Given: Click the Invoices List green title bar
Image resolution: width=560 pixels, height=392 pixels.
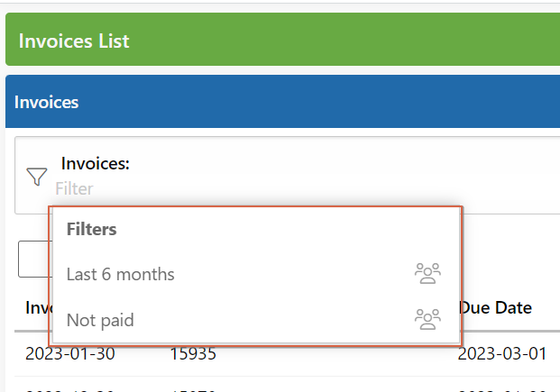Looking at the screenshot, I should [x=282, y=40].
